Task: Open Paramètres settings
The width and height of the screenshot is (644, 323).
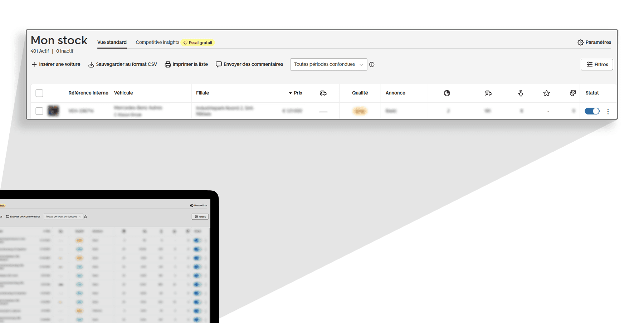Action: point(594,42)
